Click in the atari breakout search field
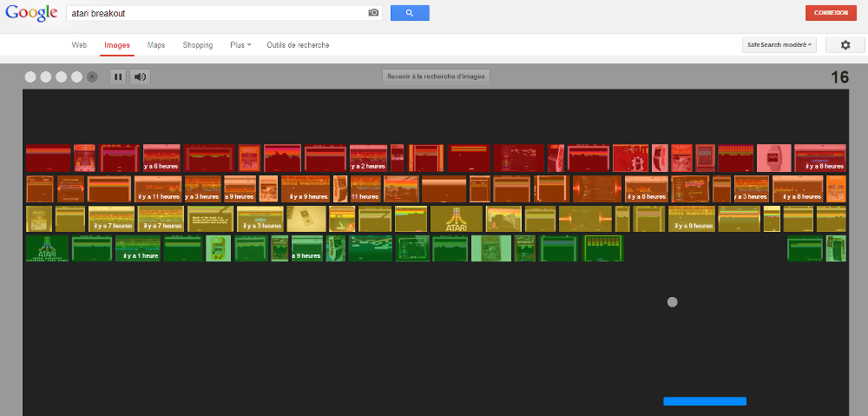Image resolution: width=868 pixels, height=416 pixels. point(217,13)
